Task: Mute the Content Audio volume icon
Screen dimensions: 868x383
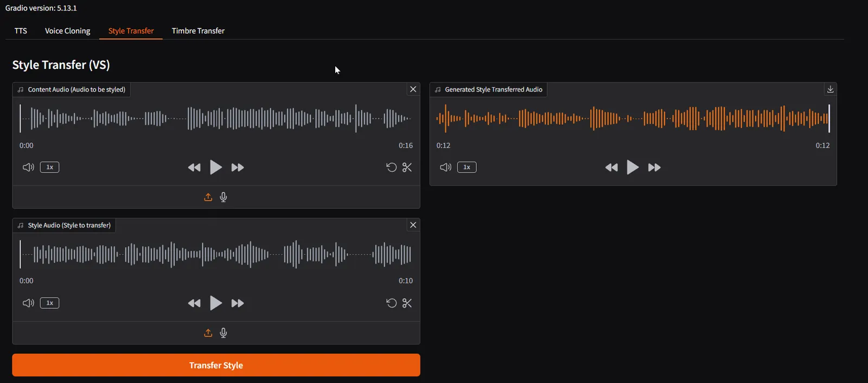Action: 28,167
